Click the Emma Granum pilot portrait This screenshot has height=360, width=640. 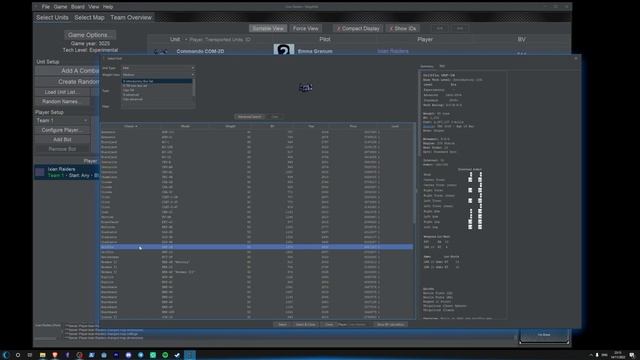coord(284,49)
